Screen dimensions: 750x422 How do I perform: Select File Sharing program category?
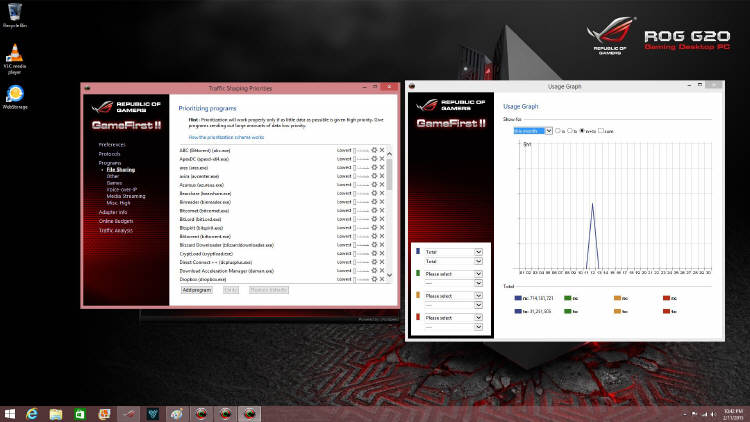click(x=121, y=170)
